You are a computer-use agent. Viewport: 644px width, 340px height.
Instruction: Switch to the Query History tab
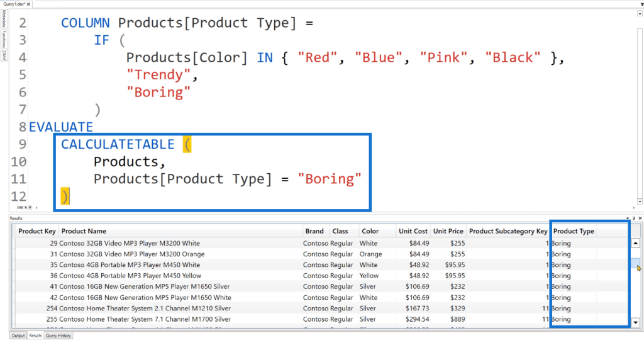coord(58,336)
